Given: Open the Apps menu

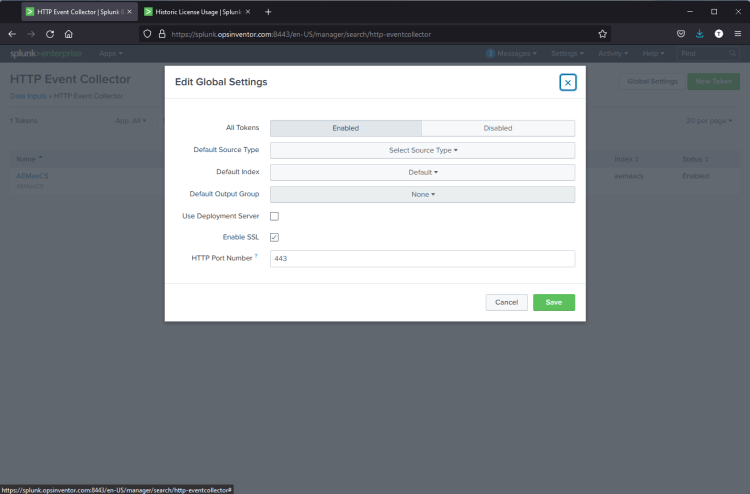Looking at the screenshot, I should point(110,54).
